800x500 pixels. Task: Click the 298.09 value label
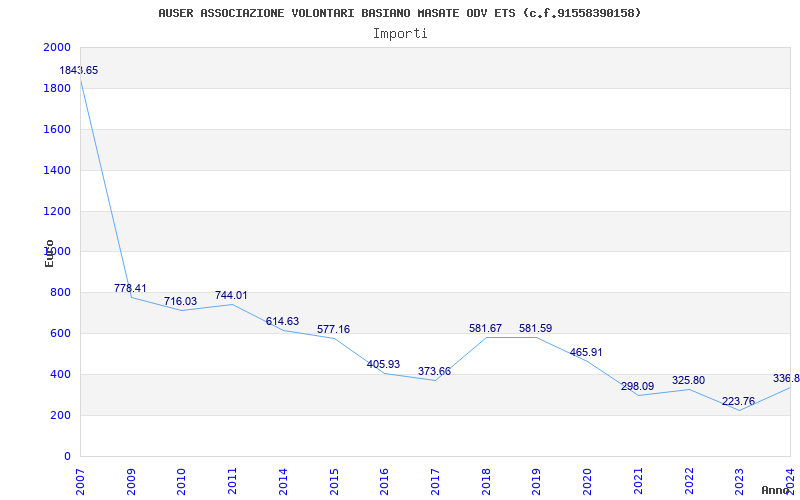[637, 387]
